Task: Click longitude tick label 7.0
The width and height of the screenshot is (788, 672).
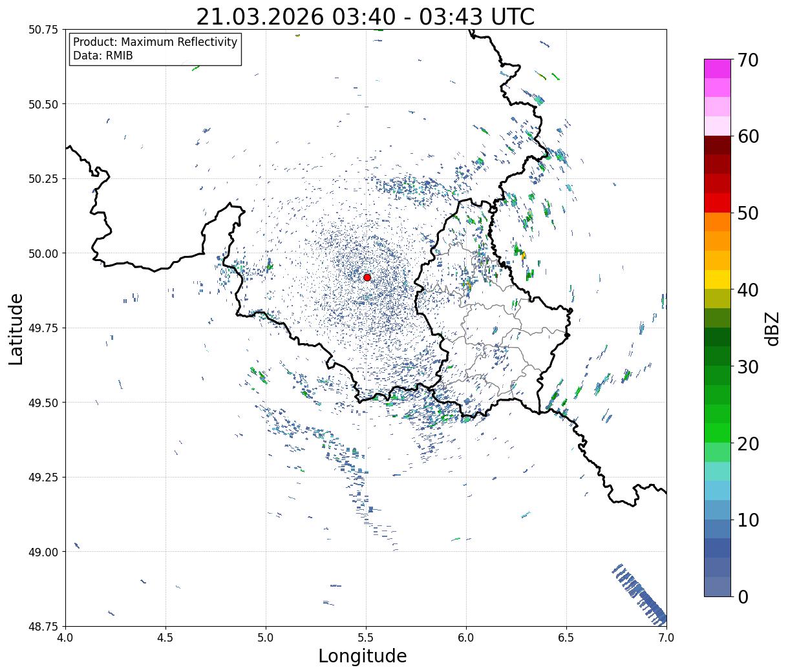Action: click(666, 637)
